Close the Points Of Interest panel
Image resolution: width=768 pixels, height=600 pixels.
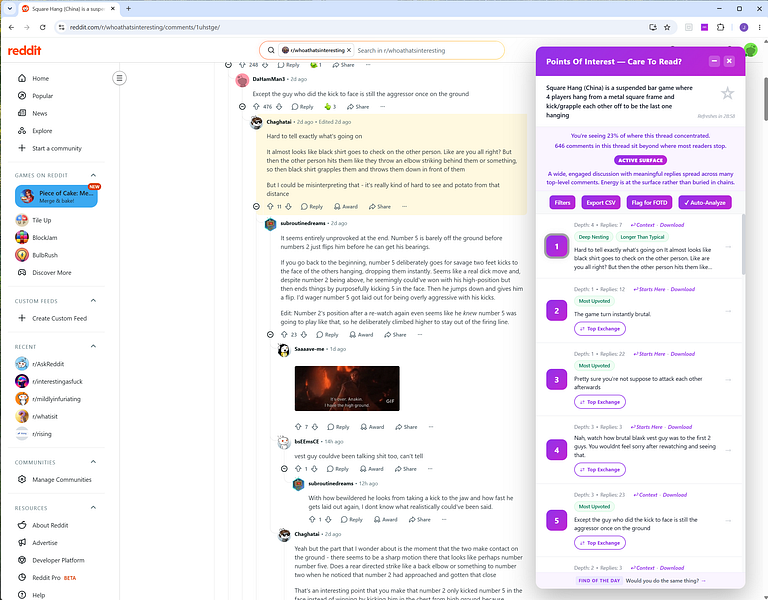(x=729, y=61)
